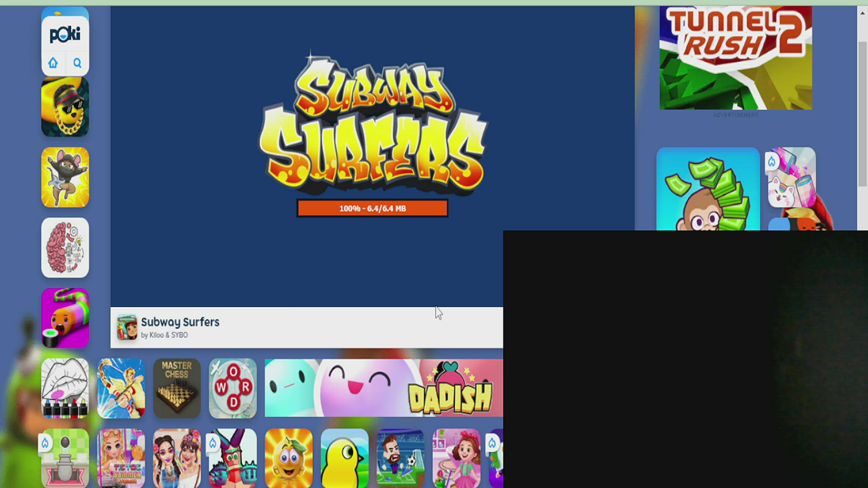
Task: Open the lips coloring game icon
Action: (65, 388)
